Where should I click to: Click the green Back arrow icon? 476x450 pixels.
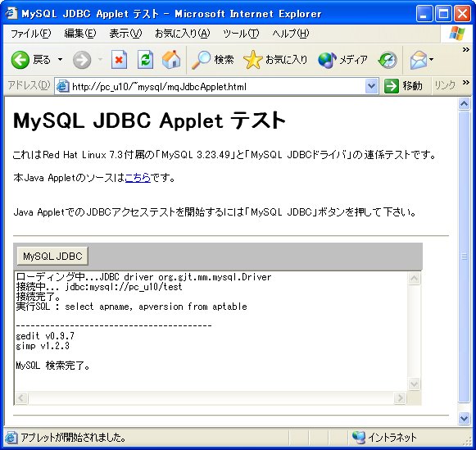(20, 60)
